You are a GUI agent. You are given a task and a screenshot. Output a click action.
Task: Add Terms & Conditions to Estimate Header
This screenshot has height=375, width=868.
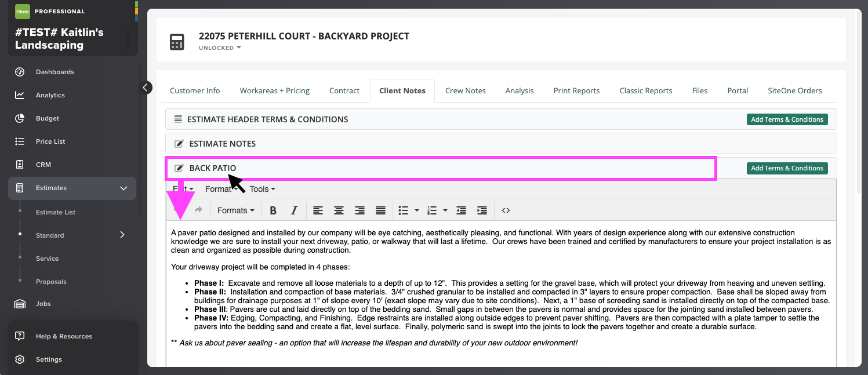(x=787, y=119)
